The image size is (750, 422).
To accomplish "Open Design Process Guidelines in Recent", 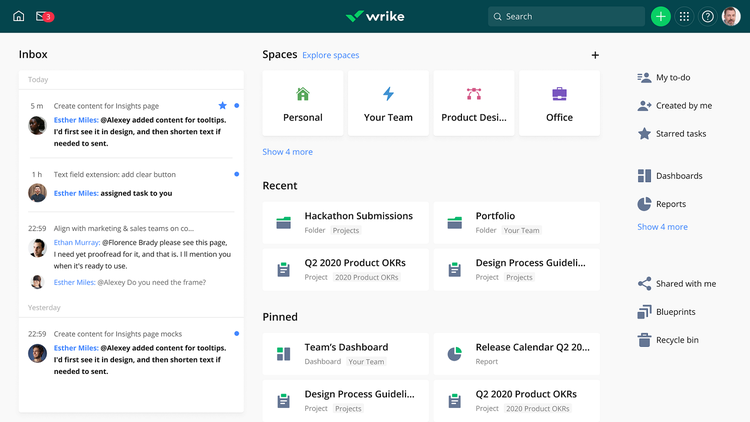I will [517, 269].
